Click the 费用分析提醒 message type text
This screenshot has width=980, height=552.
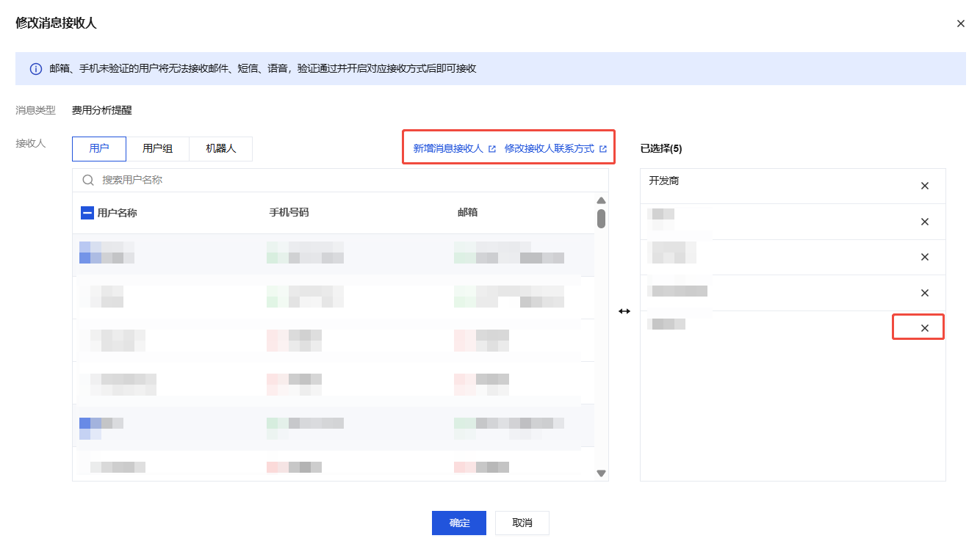(x=102, y=111)
